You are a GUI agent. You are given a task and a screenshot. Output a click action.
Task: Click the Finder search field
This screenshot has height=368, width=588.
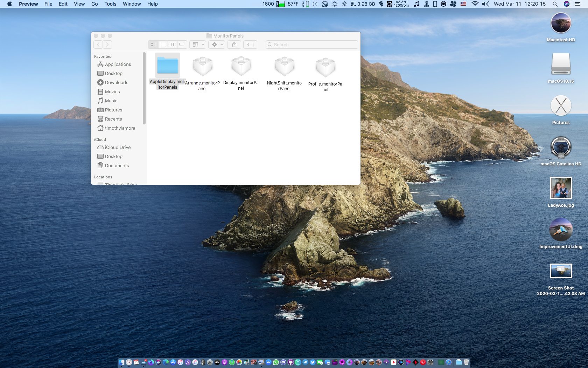(311, 45)
